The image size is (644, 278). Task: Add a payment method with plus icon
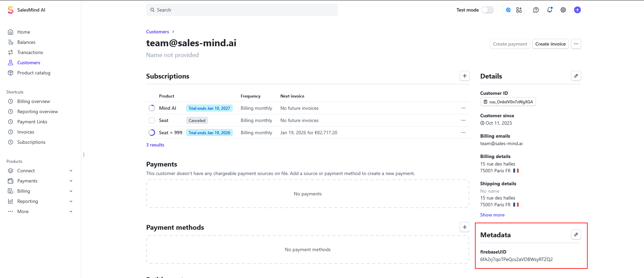click(464, 227)
